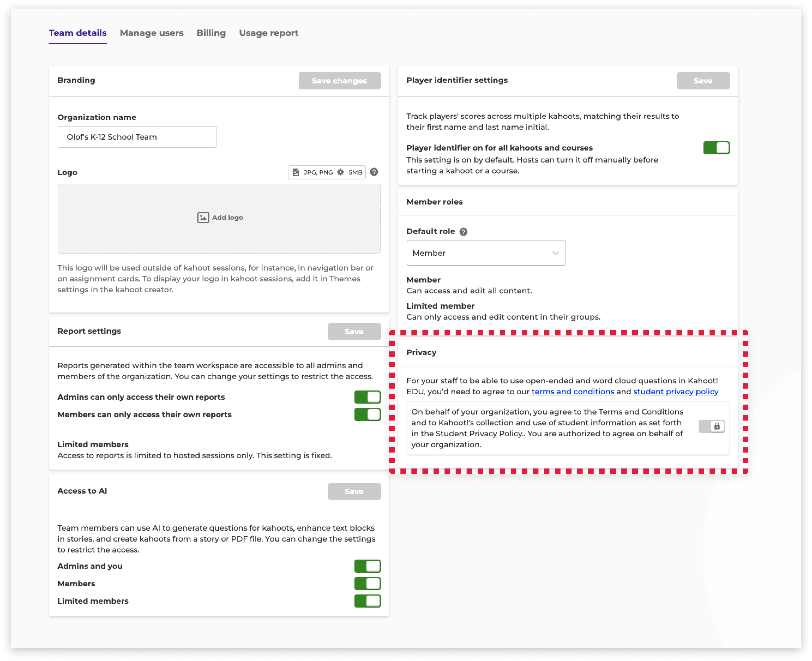The image size is (812, 661).
Task: Click the JPG, PNG file type icon
Action: point(296,173)
